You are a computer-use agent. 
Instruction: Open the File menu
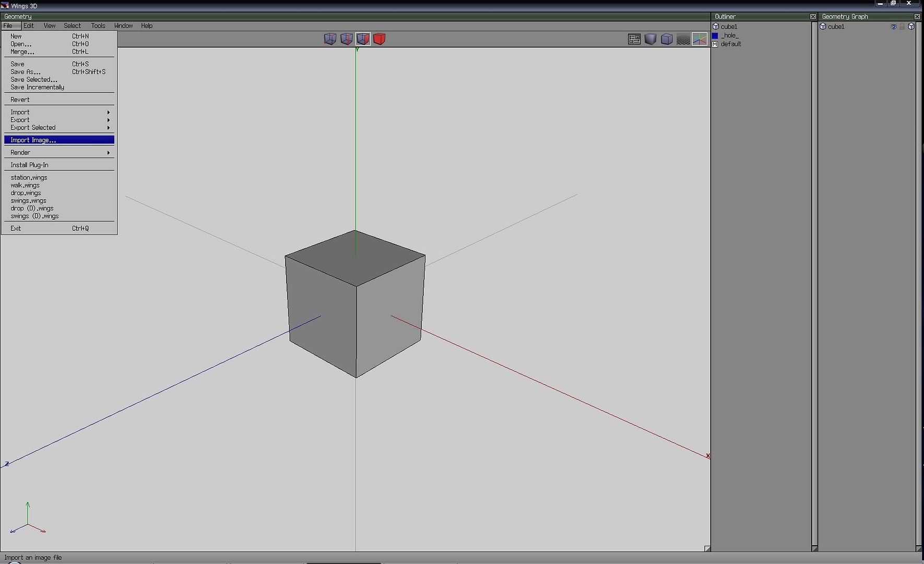coord(8,26)
